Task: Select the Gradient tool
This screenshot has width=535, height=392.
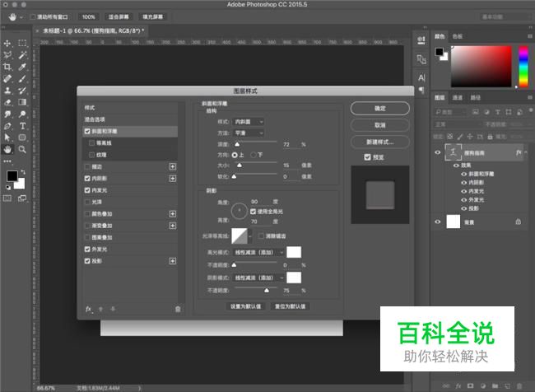Action: click(22, 102)
